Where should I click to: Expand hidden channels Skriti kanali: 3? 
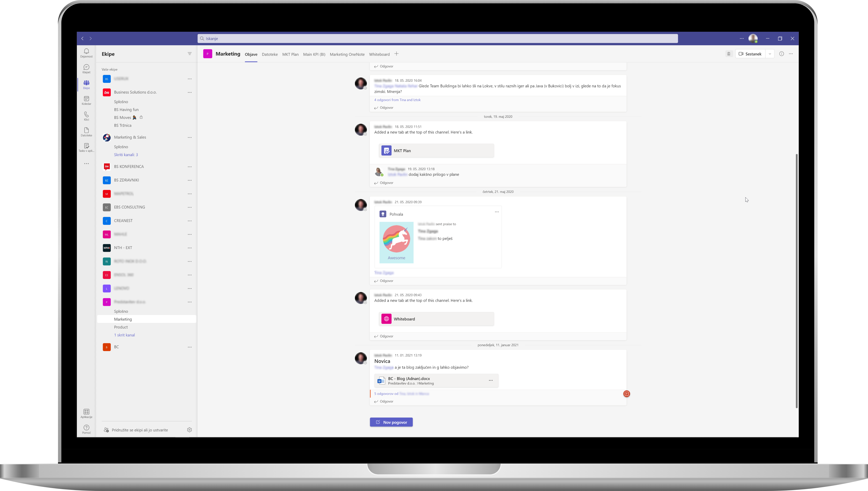click(x=126, y=155)
